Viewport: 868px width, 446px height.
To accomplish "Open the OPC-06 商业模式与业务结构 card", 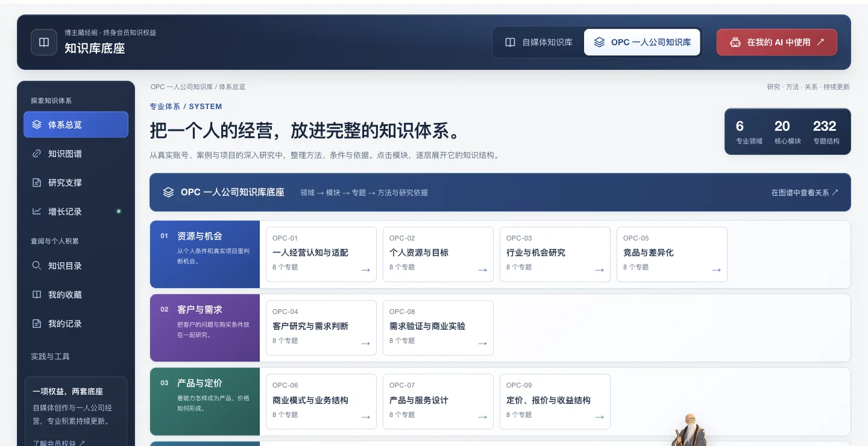I will tap(321, 401).
